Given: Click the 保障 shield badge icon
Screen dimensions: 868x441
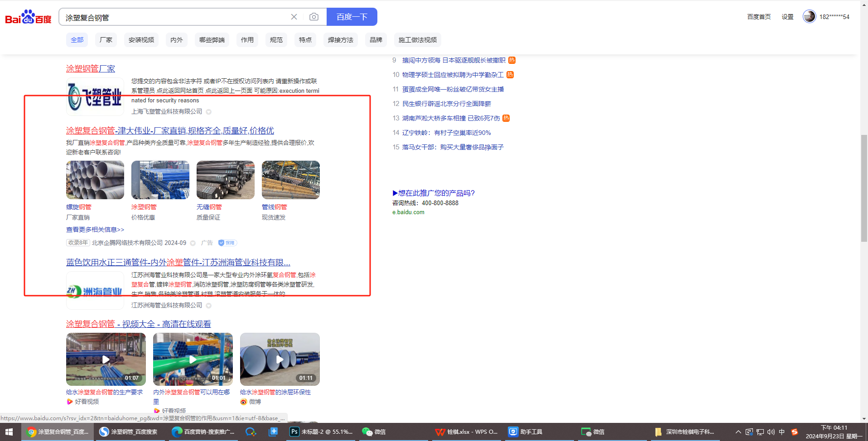Looking at the screenshot, I should tap(227, 243).
